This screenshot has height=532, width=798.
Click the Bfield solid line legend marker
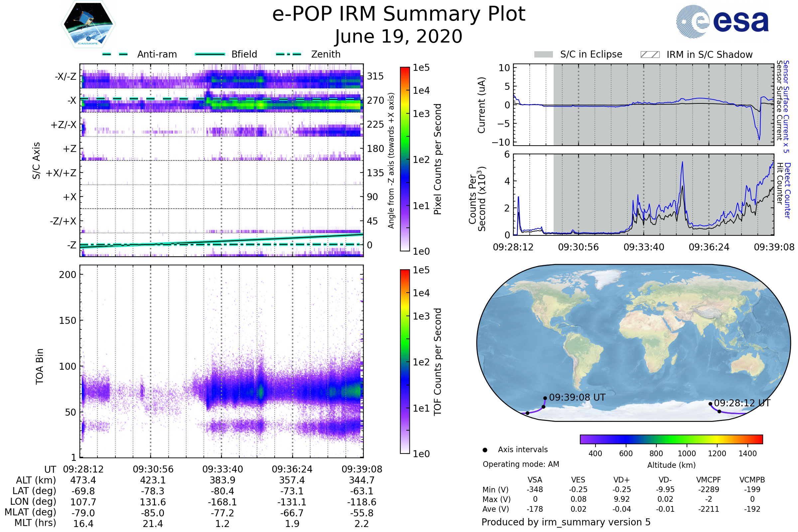[210, 54]
